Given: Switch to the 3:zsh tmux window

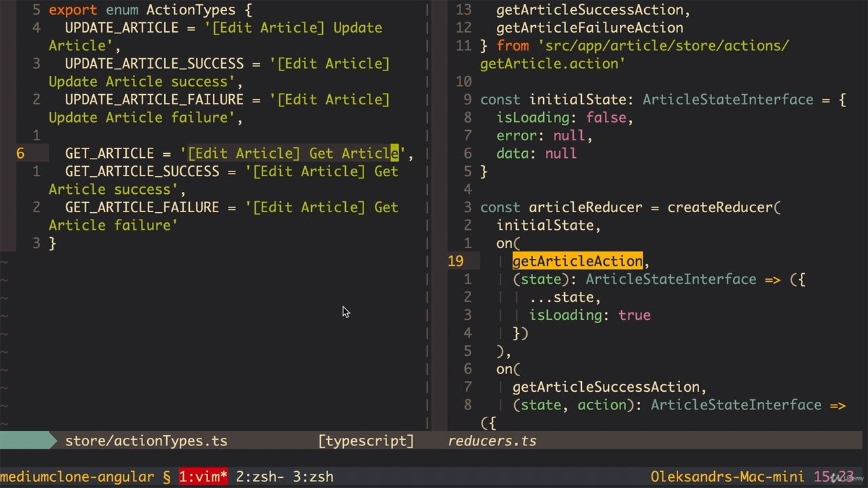Looking at the screenshot, I should [313, 476].
